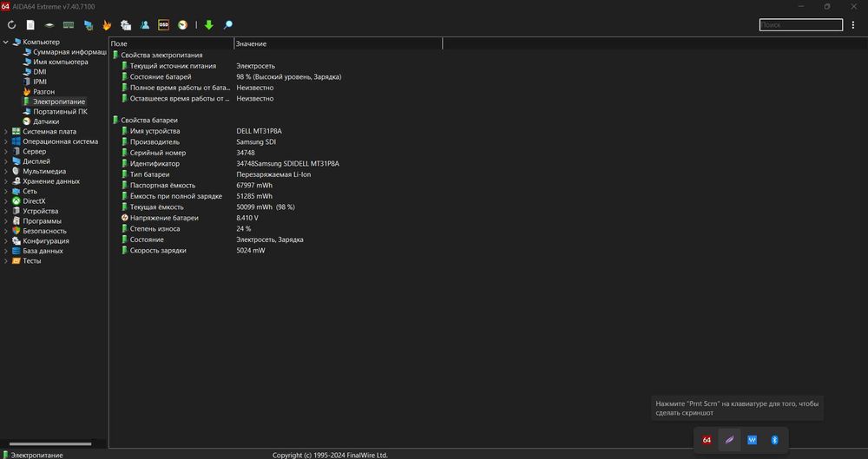Image resolution: width=868 pixels, height=459 pixels.
Task: Click the blue W tray icon
Action: [x=752, y=440]
